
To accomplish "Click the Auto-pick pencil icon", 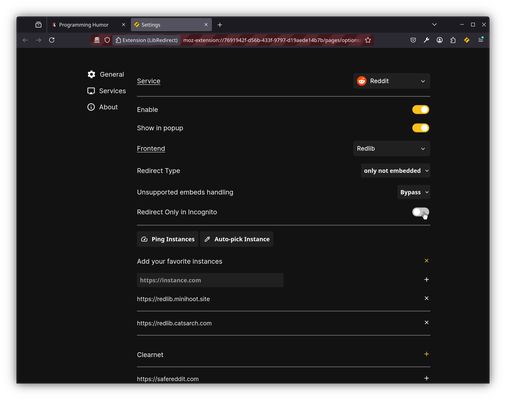I will tap(207, 239).
